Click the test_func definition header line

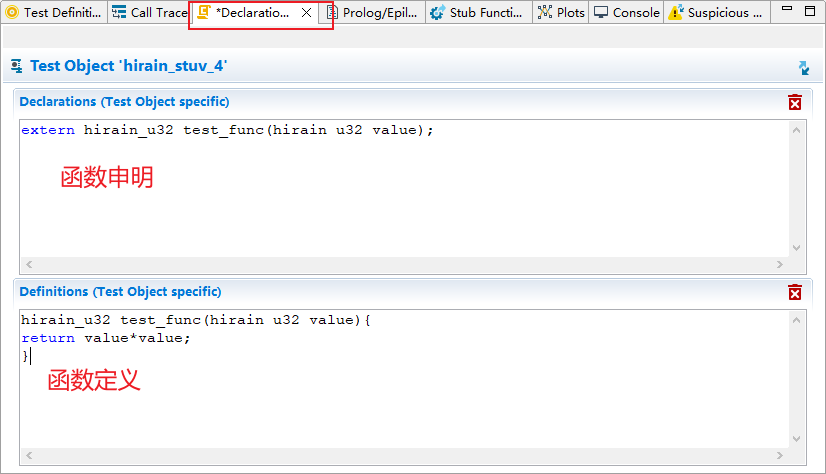(196, 320)
